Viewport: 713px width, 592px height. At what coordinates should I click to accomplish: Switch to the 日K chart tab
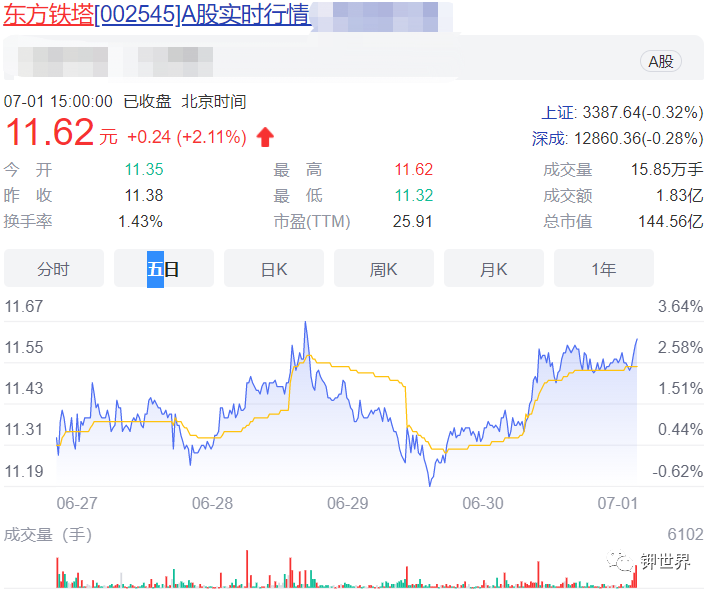(x=274, y=268)
